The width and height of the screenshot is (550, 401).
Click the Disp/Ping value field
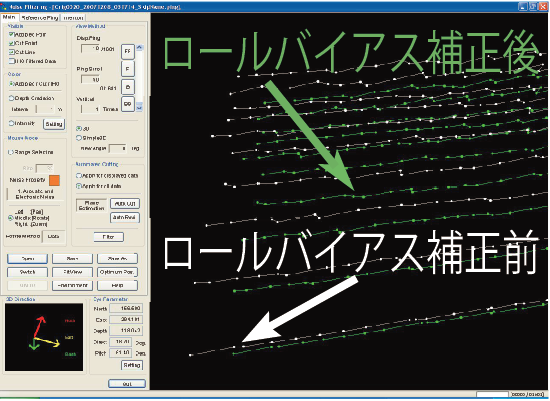(90, 48)
